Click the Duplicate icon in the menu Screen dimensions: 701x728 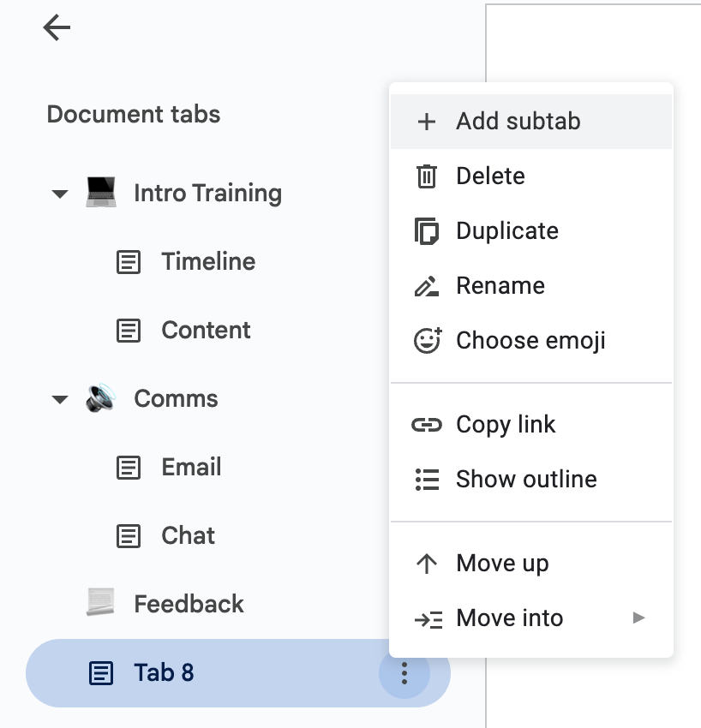(426, 230)
